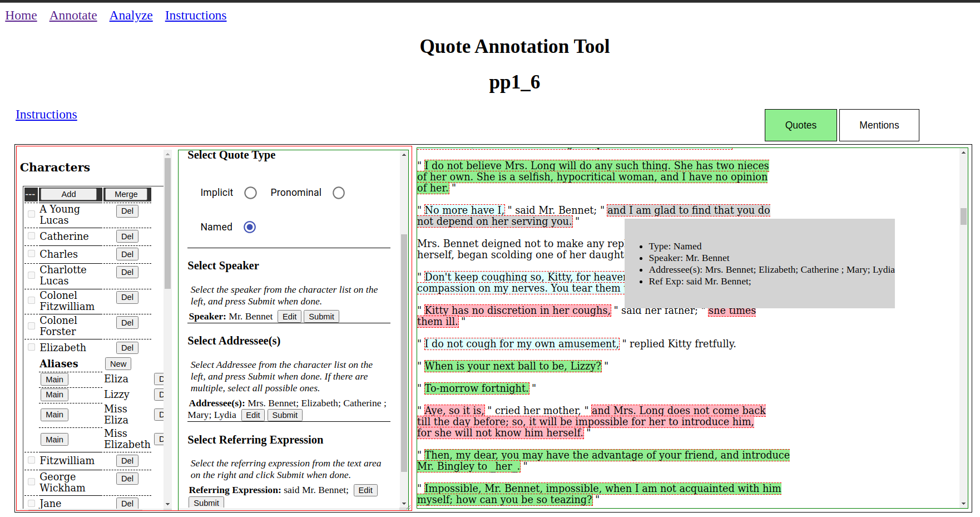Select the Implicit quote type radio
The width and height of the screenshot is (980, 517).
point(251,193)
